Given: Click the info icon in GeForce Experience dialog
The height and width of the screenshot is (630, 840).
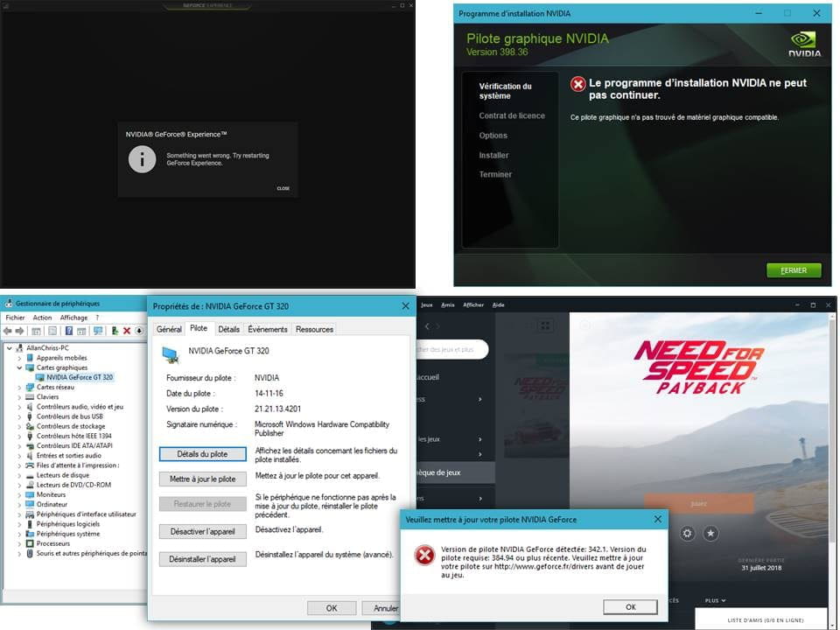Looking at the screenshot, I should click(142, 159).
